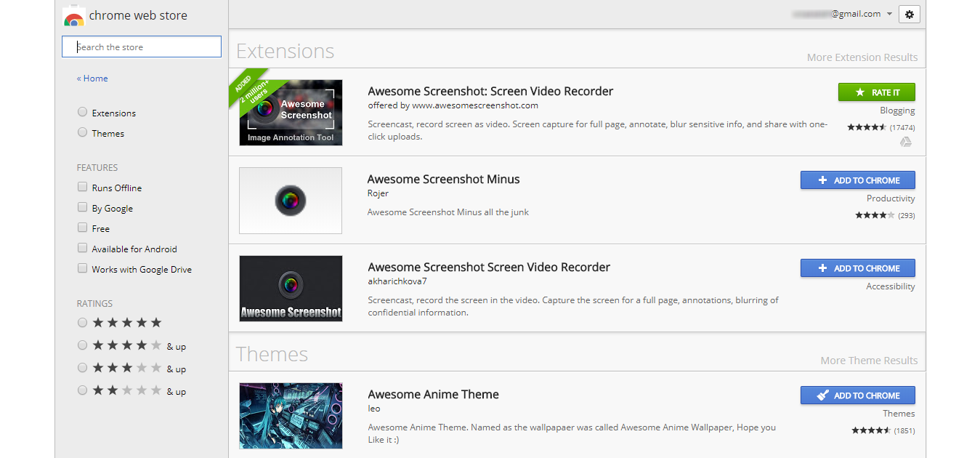Choose the three stars & up rating
The width and height of the screenshot is (980, 458).
(x=82, y=368)
